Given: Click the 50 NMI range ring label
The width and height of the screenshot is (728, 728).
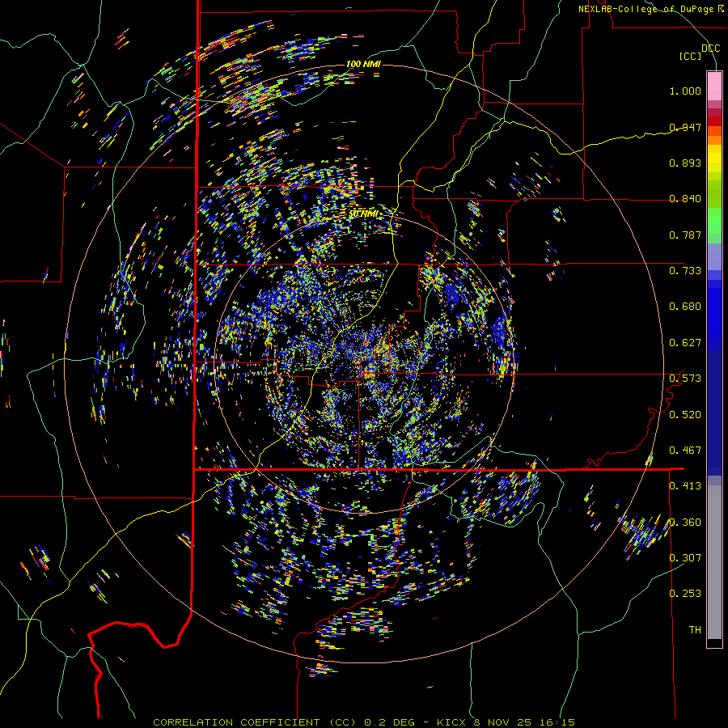Looking at the screenshot, I should (363, 214).
